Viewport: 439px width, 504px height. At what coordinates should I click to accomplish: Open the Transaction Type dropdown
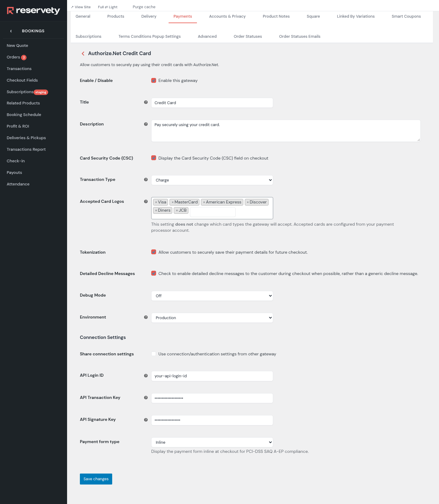click(212, 180)
